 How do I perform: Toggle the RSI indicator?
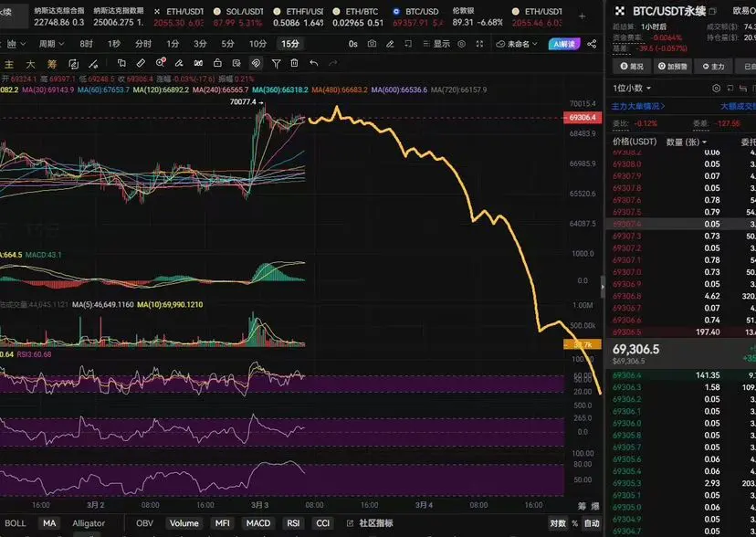coord(293,523)
